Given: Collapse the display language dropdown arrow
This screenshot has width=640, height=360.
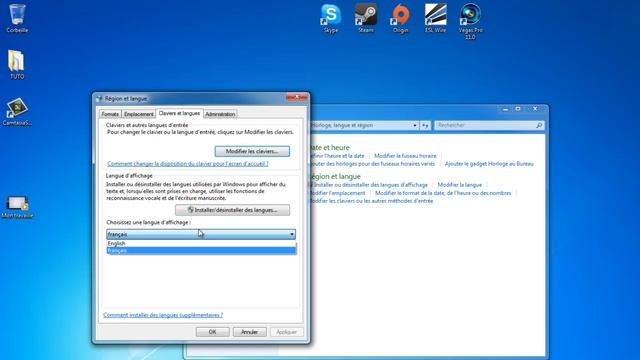Looking at the screenshot, I should pos(292,234).
